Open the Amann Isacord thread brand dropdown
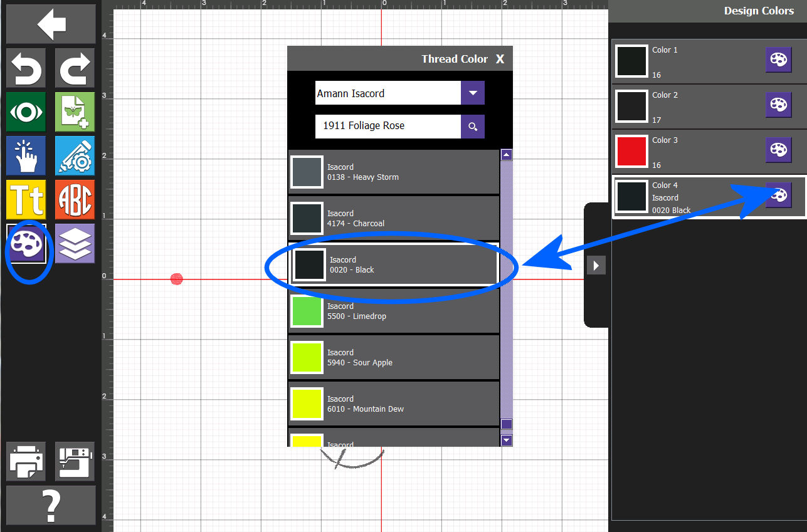This screenshot has height=532, width=807. point(473,93)
